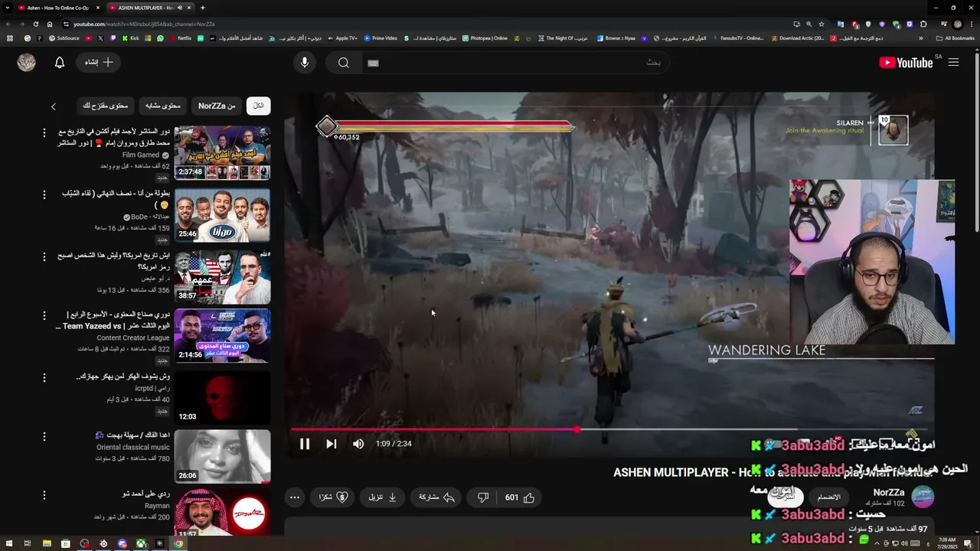The width and height of the screenshot is (980, 551).
Task: Open the Photopea Online bookmark
Action: point(485,38)
